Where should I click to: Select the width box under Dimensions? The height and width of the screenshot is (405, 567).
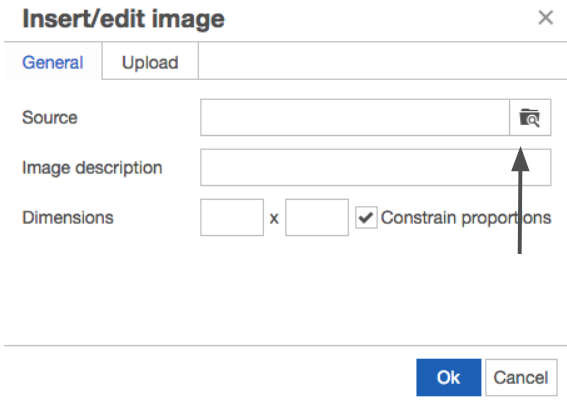coord(232,217)
